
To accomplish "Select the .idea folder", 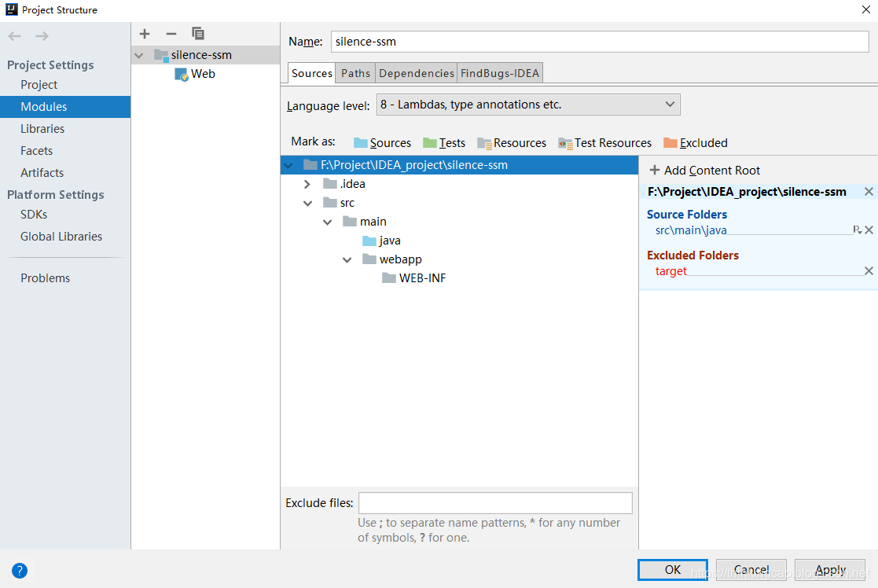I will coord(344,184).
